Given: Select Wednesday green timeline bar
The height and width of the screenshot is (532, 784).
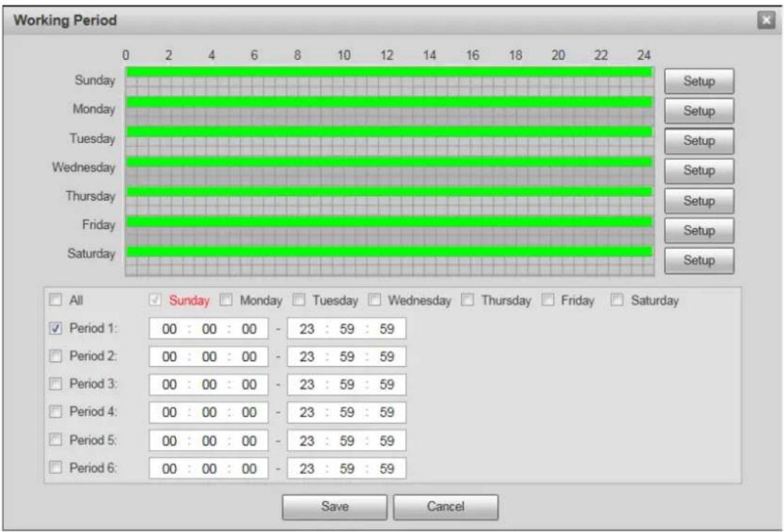Looking at the screenshot, I should pos(389,162).
